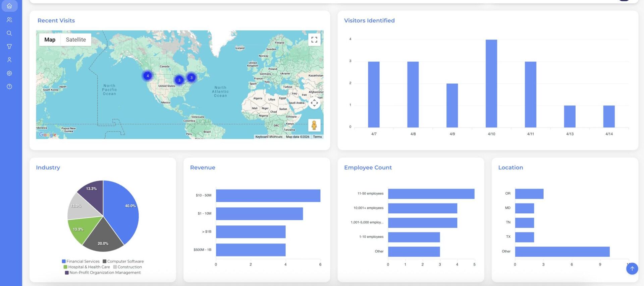Click the home icon in the sidebar
Image resolution: width=644 pixels, height=286 pixels.
[x=9, y=6]
